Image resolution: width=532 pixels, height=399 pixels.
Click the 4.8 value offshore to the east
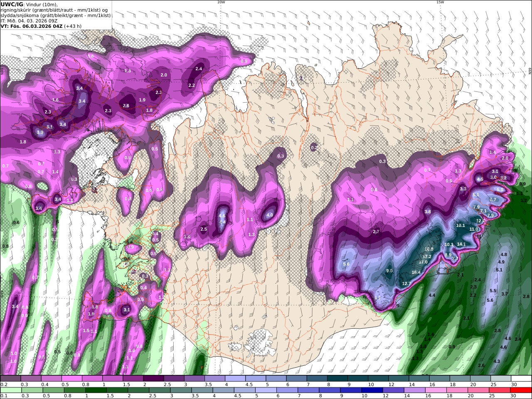pyautogui.click(x=504, y=254)
